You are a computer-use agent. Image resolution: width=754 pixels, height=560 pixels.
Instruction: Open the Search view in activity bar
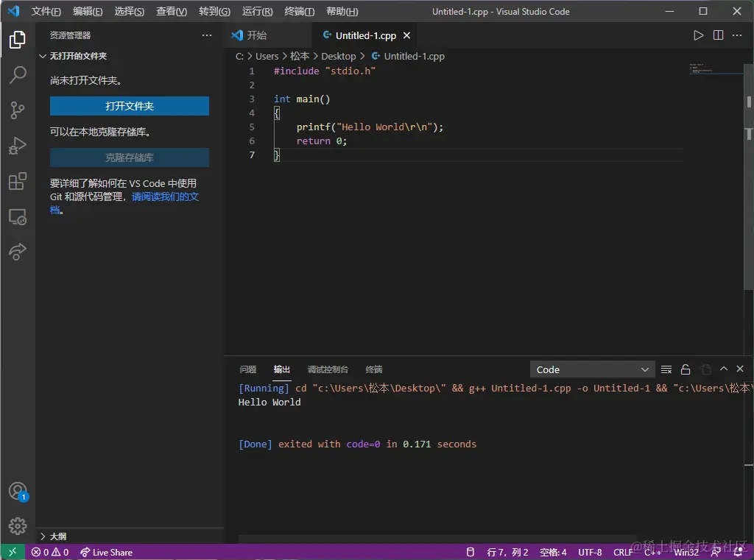coord(18,74)
